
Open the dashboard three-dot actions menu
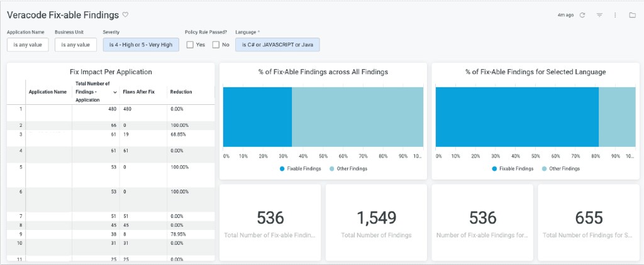pos(615,15)
